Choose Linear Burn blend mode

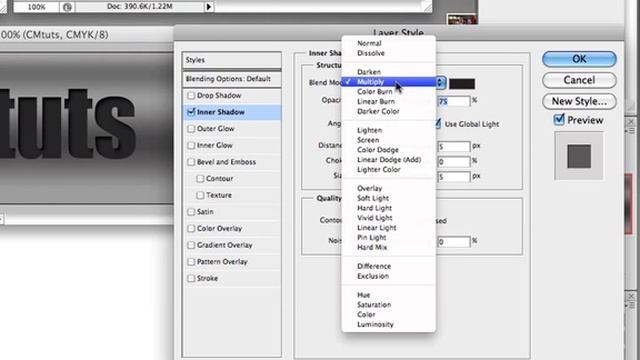tap(389, 101)
